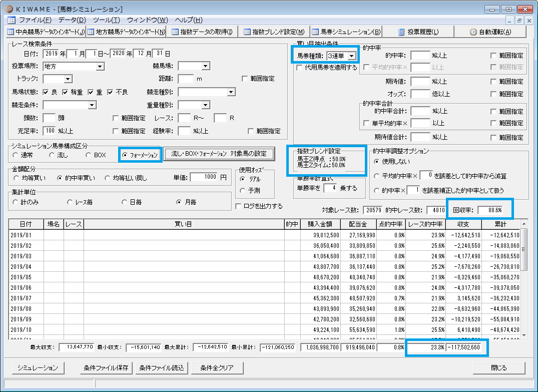The height and width of the screenshot is (392, 538).
Task: Click the 単価 input field showing 1000
Action: (x=204, y=177)
